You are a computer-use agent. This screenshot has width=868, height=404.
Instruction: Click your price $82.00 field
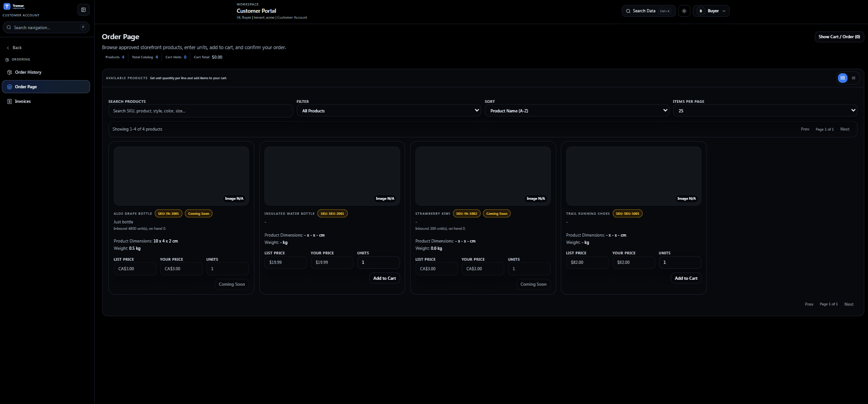pos(634,263)
